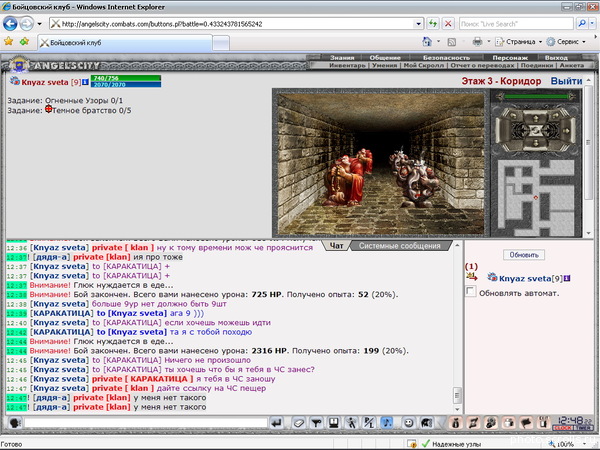Click the center of dungeon navigation pad
Viewport: 600px width, 450px height.
[x=536, y=130]
